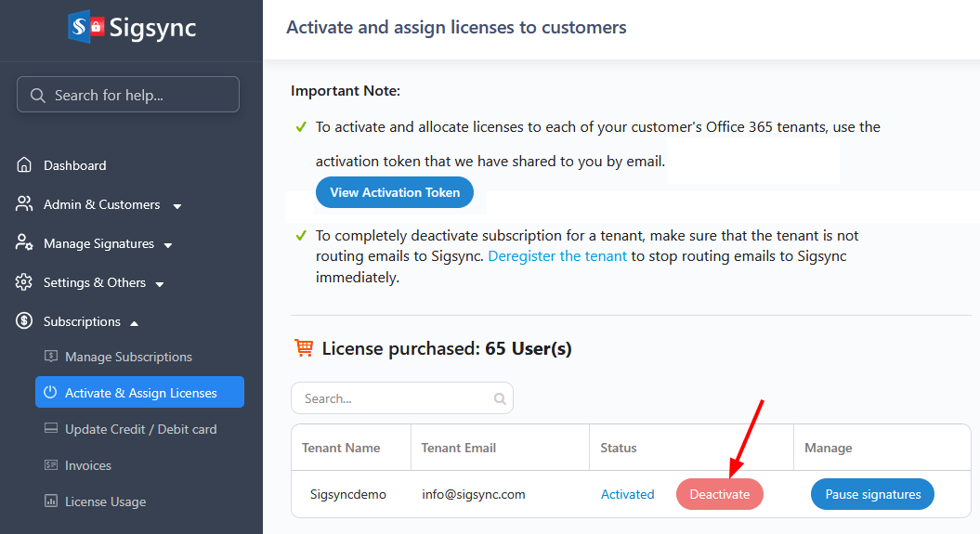Click the magnifier icon in tenant search
The width and height of the screenshot is (980, 534).
coord(500,398)
